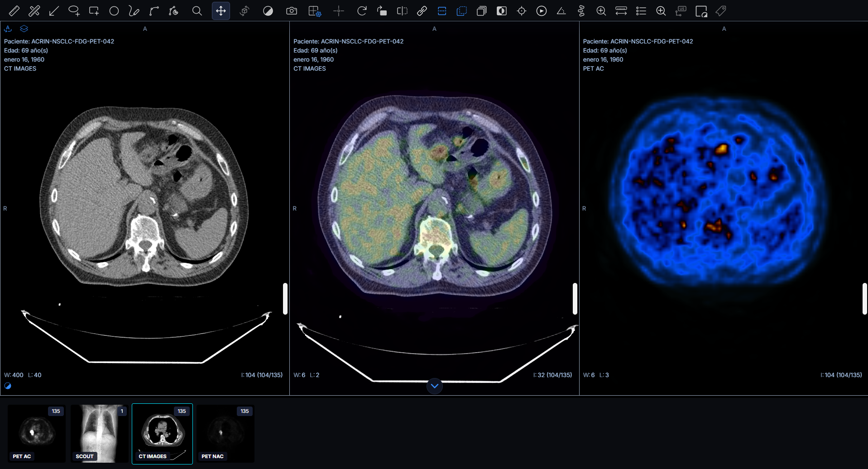Viewport: 868px width, 469px height.
Task: Click the 'W: 400 L: 40' text
Action: (23, 375)
